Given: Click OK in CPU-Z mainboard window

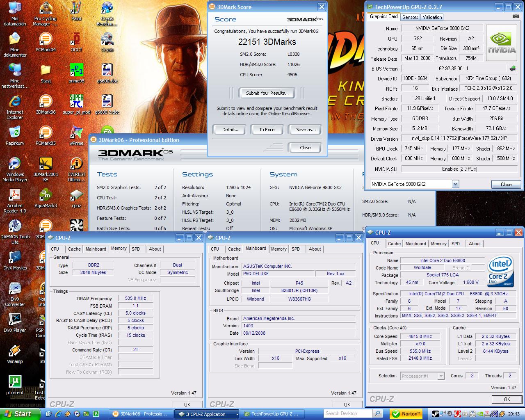Looking at the screenshot, I should pos(347,404).
